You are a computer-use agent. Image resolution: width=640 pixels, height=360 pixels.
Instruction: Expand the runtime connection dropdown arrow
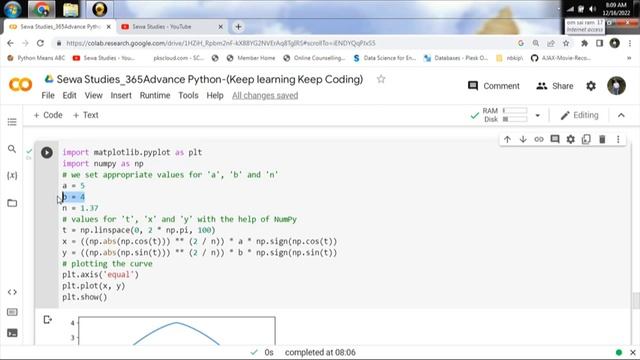point(538,116)
